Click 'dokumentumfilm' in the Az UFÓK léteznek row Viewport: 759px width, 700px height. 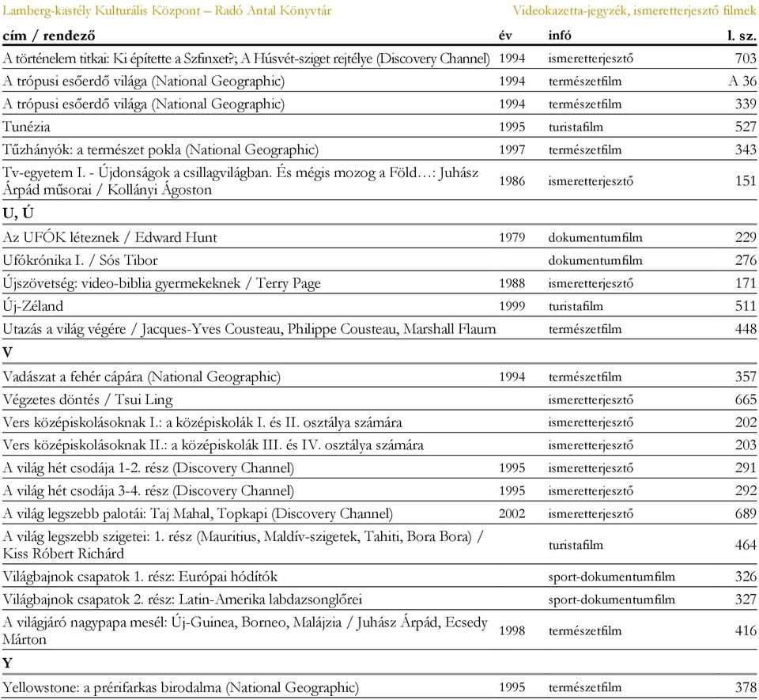(595, 238)
